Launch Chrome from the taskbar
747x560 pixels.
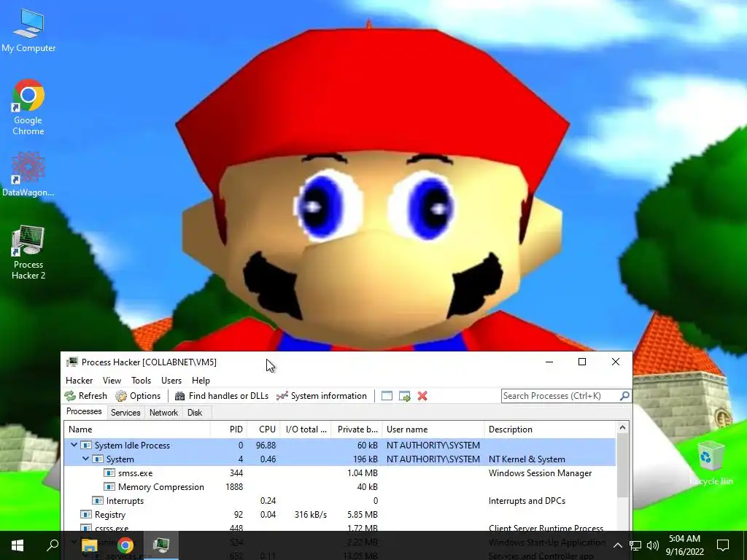click(125, 545)
